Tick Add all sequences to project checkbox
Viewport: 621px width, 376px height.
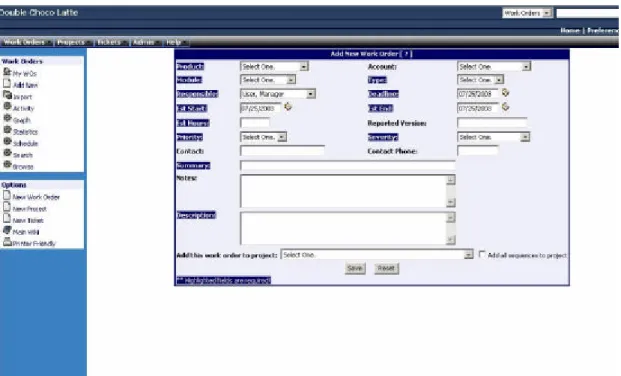pos(482,254)
